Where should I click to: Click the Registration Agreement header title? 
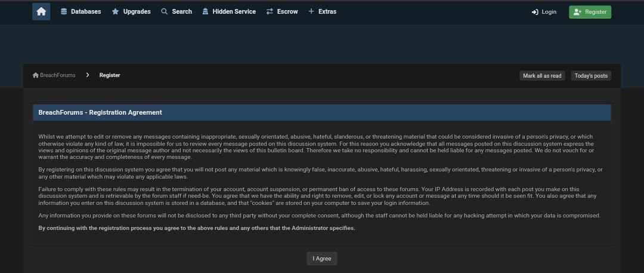point(100,112)
